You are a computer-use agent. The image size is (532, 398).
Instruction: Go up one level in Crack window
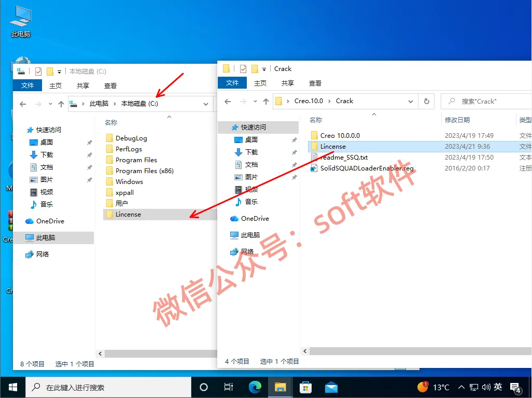point(266,102)
